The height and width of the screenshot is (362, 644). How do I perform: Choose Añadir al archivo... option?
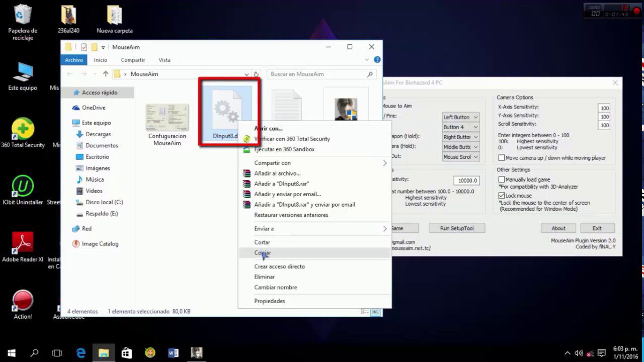[x=315, y=173]
